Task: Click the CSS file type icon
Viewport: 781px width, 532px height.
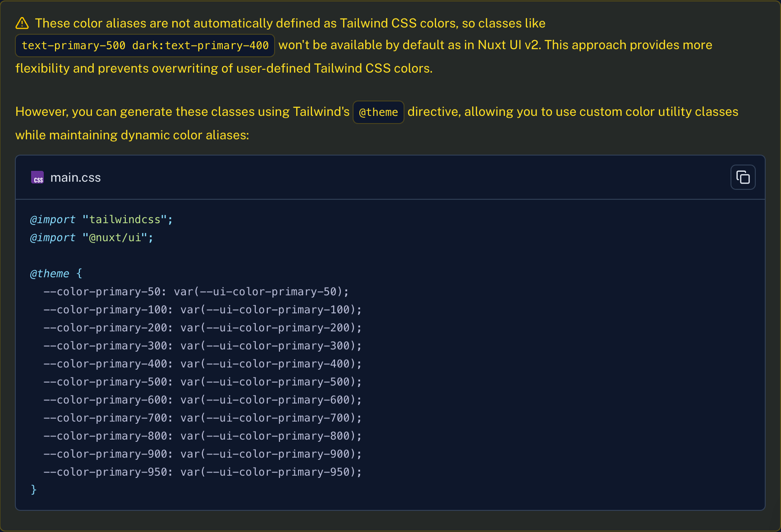Action: [37, 178]
